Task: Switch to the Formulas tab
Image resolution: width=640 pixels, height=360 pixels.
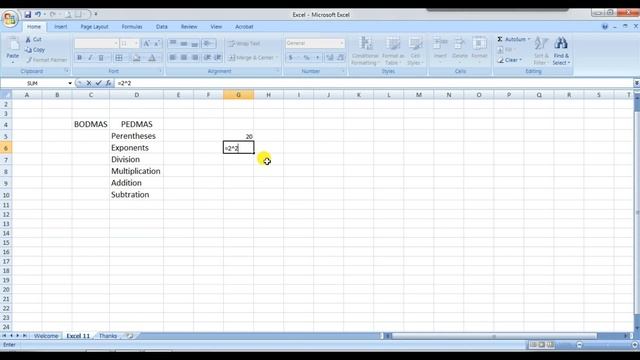Action: coord(132,27)
